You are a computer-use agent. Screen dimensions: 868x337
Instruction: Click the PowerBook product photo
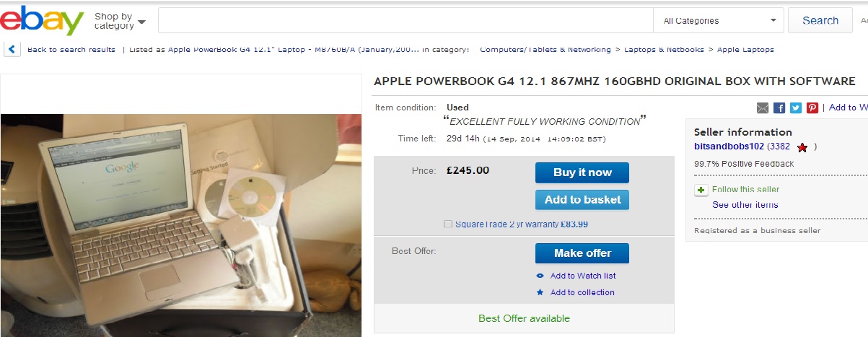coord(180,225)
